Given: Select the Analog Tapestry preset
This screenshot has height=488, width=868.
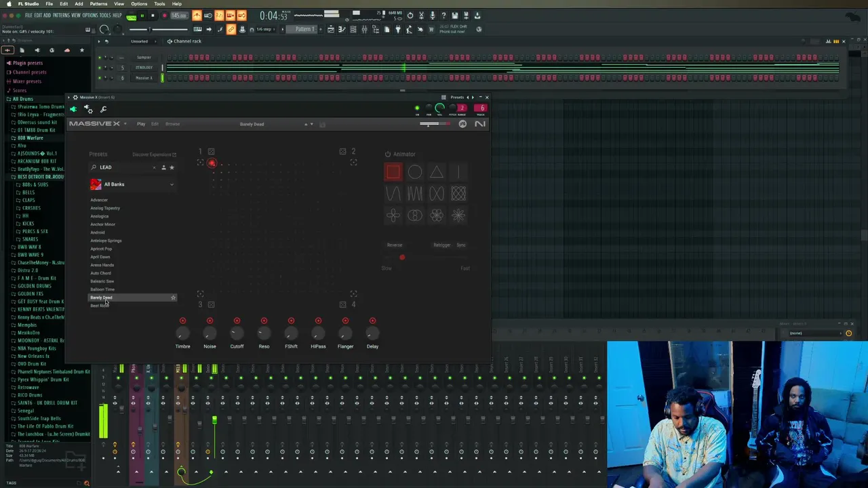Looking at the screenshot, I should (x=105, y=208).
